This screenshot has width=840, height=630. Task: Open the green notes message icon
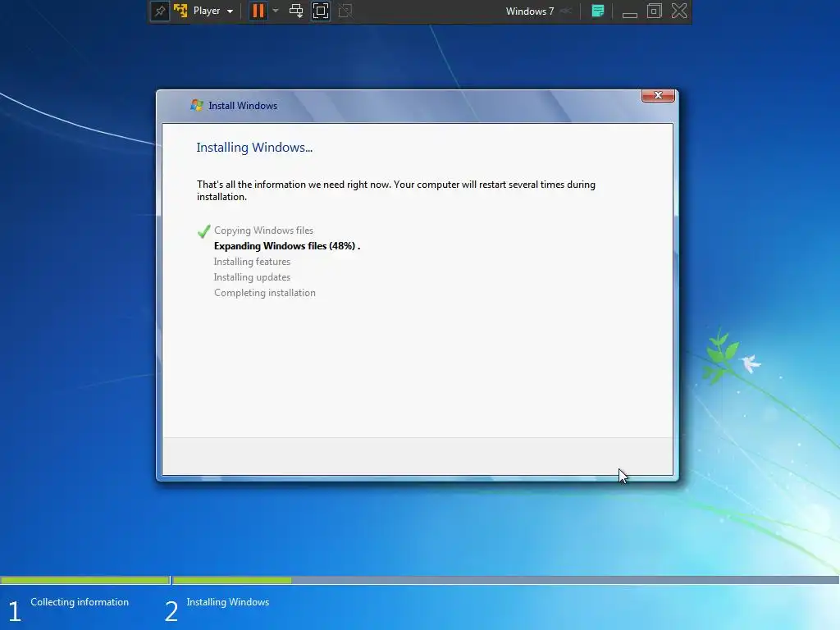click(x=598, y=11)
